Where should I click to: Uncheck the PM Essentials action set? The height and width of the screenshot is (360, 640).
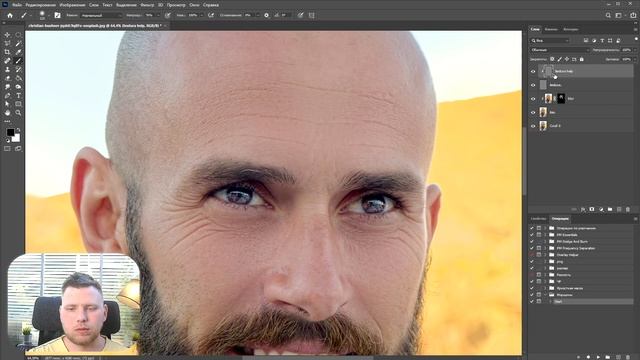[x=532, y=235]
